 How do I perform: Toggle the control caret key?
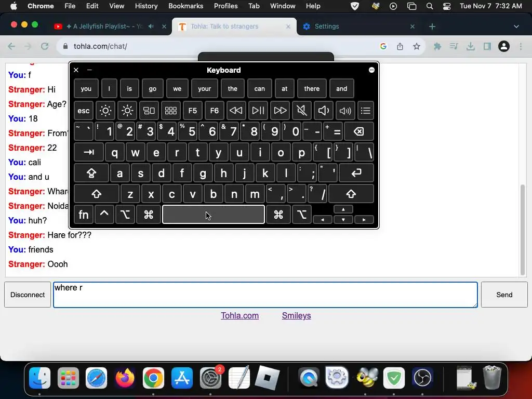(x=104, y=215)
